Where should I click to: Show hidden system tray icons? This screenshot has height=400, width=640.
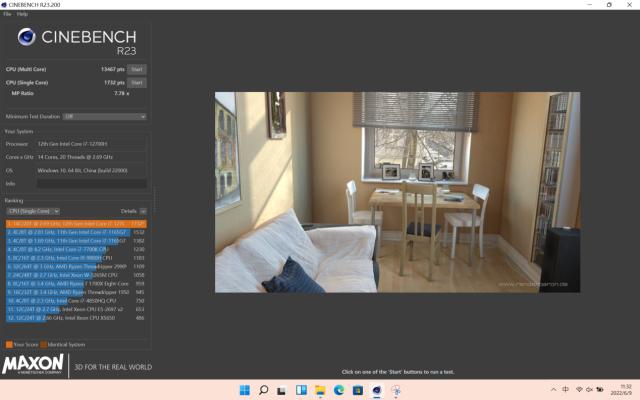pos(554,390)
